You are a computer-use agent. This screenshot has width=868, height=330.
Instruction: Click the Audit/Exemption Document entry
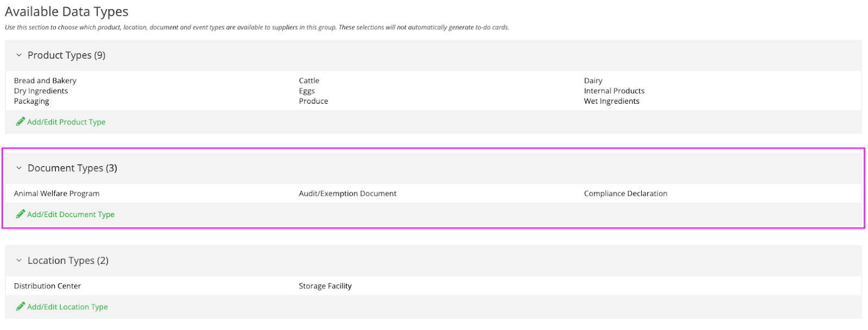click(x=347, y=194)
